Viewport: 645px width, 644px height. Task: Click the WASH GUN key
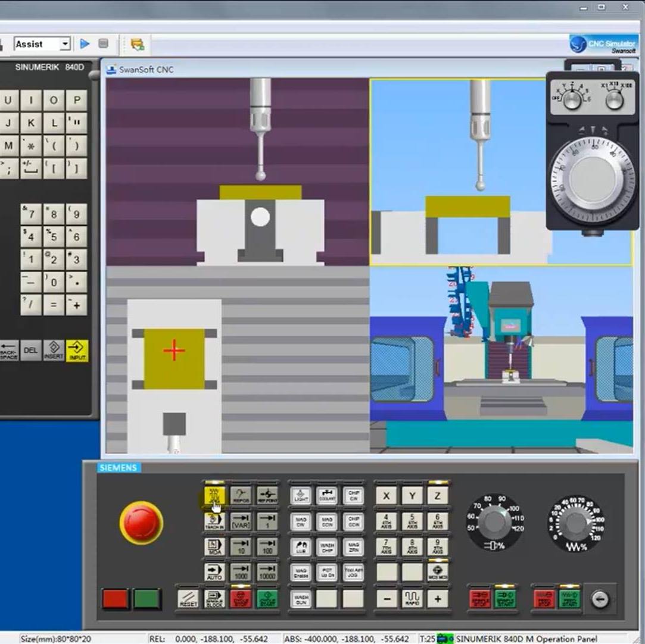pos(301,599)
